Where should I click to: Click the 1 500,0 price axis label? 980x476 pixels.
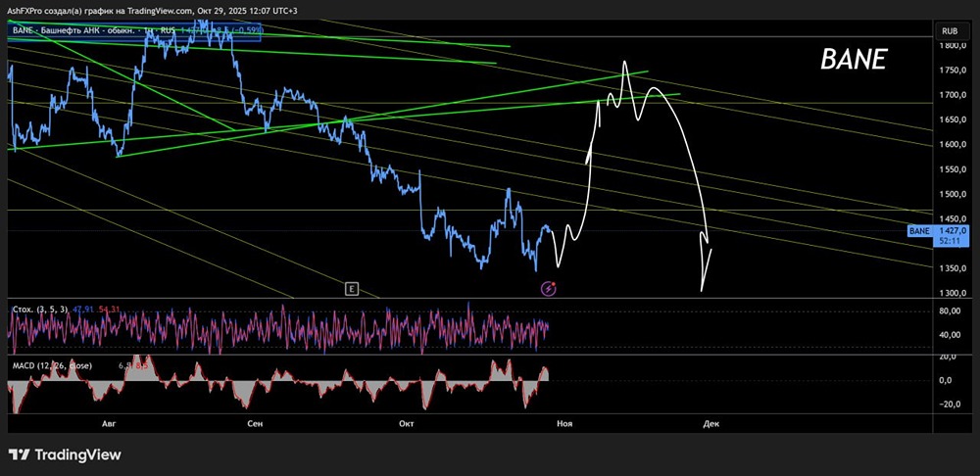point(954,194)
